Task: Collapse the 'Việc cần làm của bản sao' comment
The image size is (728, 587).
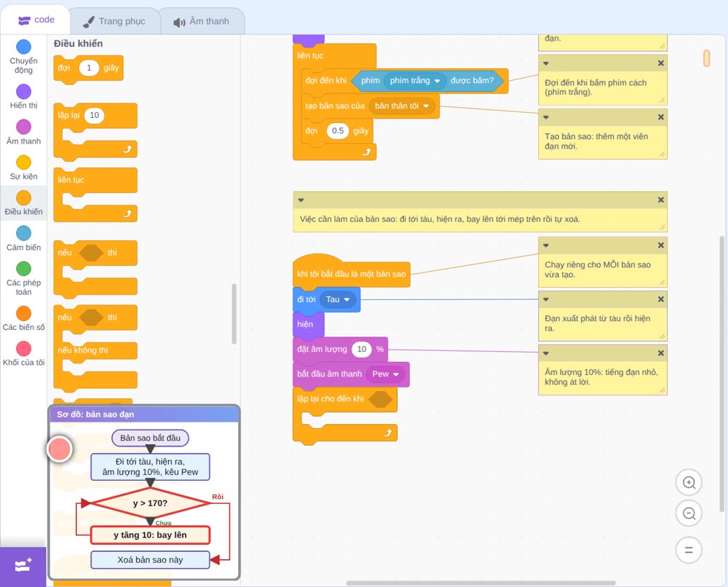Action: [x=301, y=200]
